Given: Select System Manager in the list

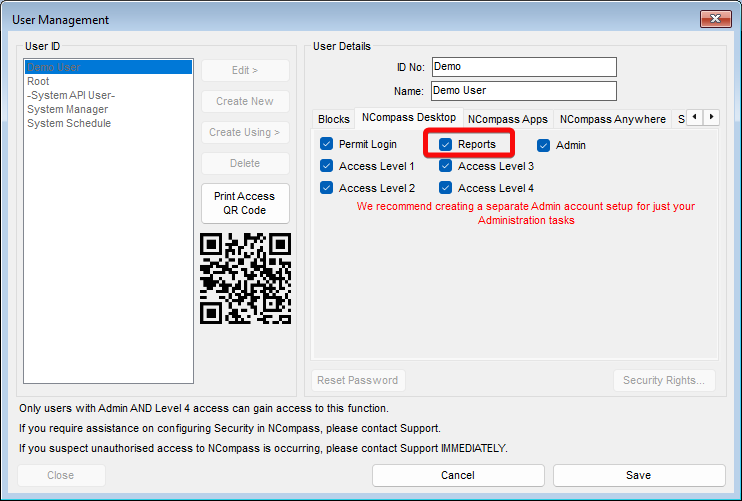Looking at the screenshot, I should (108, 109).
